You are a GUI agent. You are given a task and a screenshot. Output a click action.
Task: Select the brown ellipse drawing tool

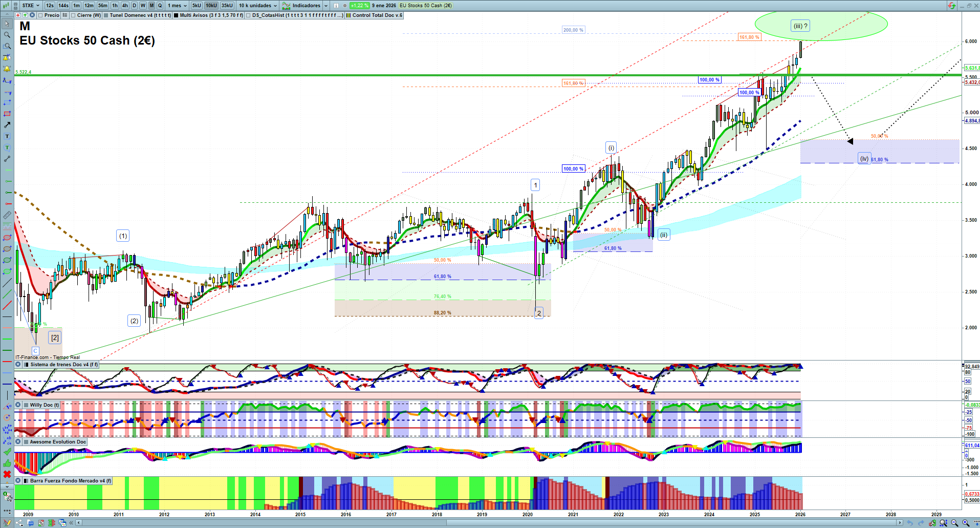coord(7,249)
